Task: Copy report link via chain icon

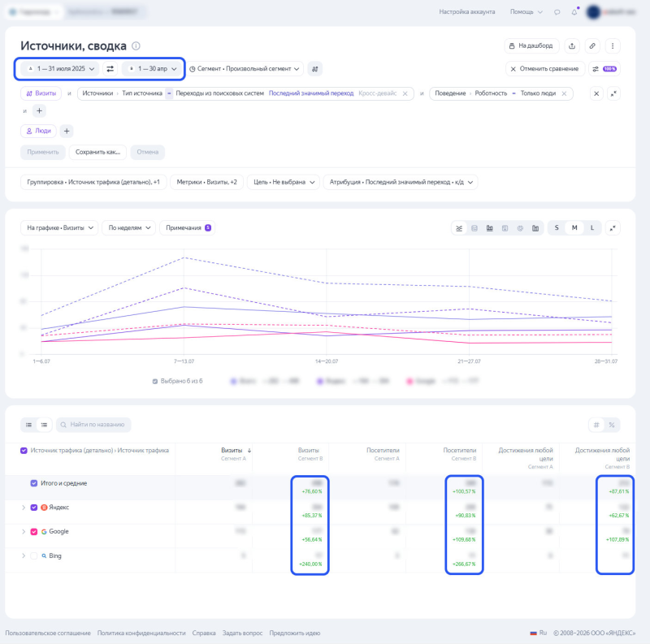Action: pos(592,46)
